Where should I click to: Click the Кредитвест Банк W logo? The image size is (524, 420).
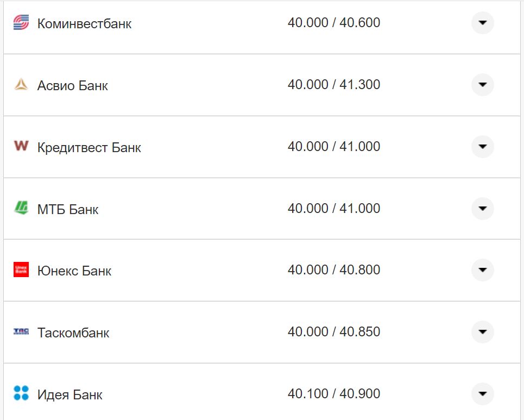21,146
